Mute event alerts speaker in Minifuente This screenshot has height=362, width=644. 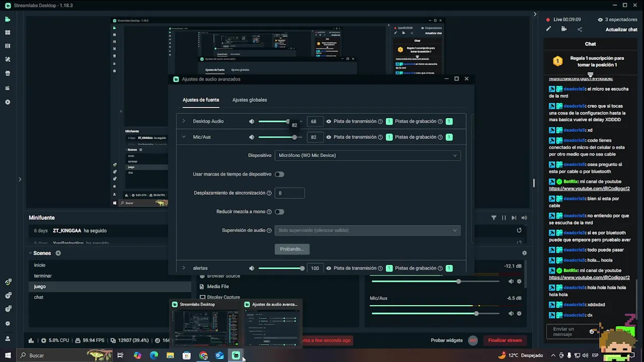524,218
